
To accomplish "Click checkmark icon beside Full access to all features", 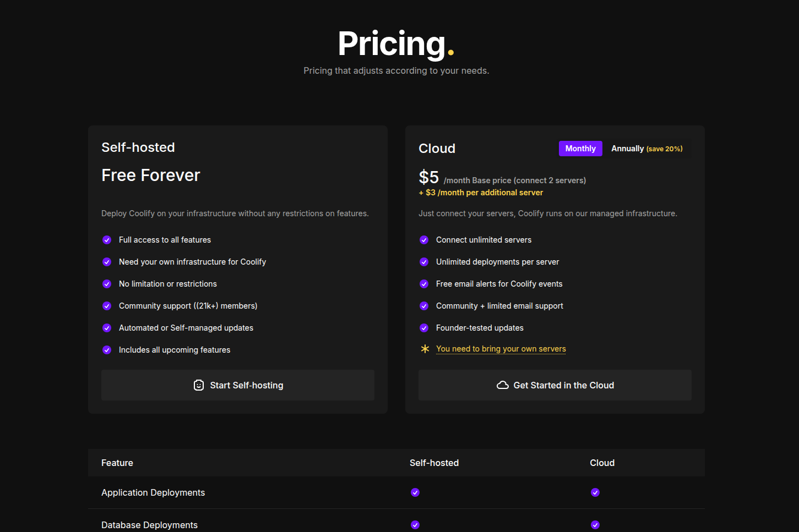I will (x=107, y=240).
